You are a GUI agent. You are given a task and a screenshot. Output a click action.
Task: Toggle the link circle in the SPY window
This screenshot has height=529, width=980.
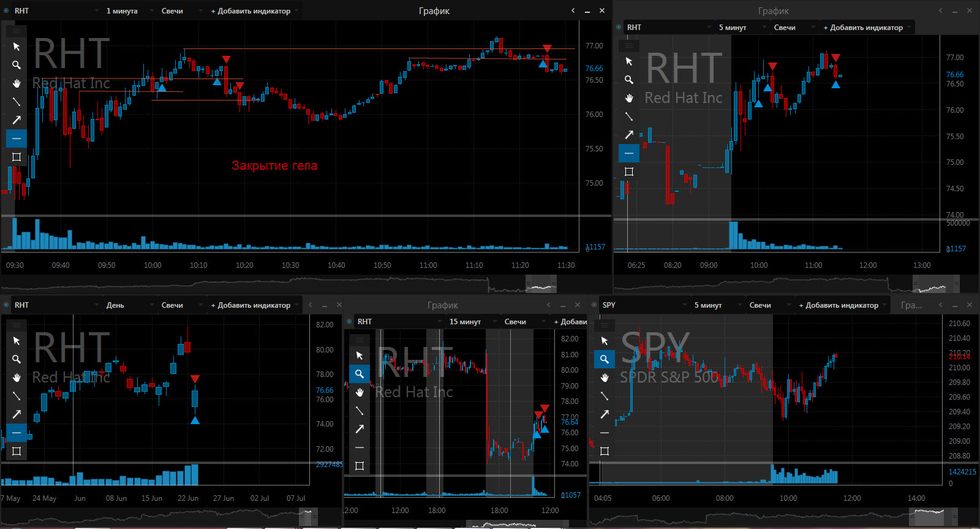[x=594, y=305]
